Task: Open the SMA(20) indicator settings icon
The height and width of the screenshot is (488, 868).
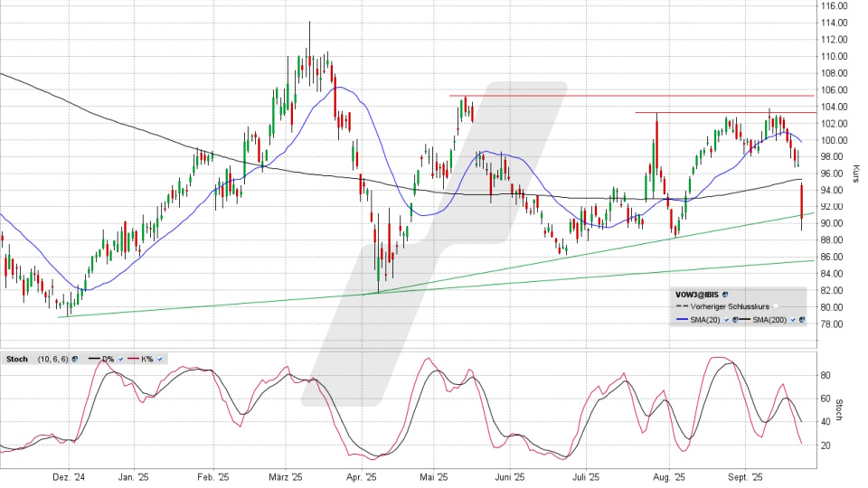Action: click(734, 320)
